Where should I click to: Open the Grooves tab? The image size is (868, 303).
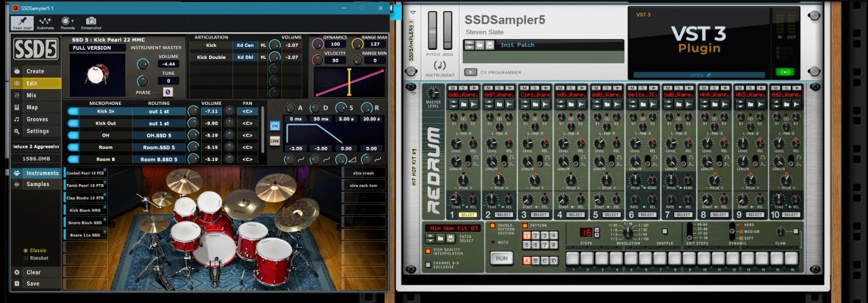36,119
